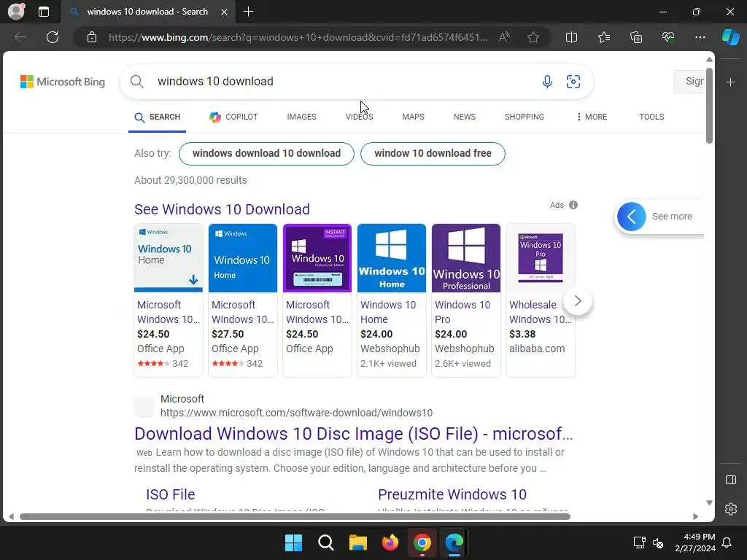Open Wholesale Windows 10 alibaba product
This screenshot has height=560, width=747.
pos(541,300)
